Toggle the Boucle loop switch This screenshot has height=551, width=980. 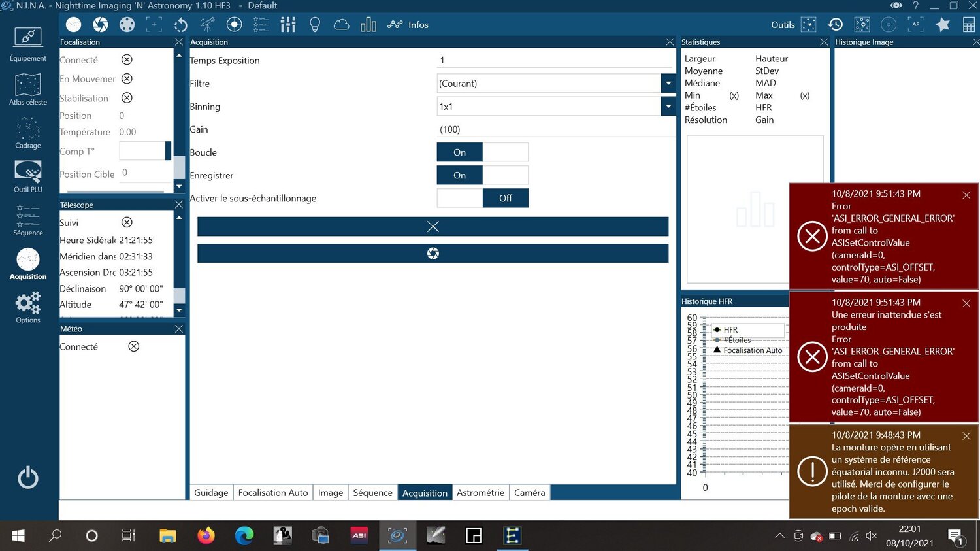pyautogui.click(x=482, y=152)
